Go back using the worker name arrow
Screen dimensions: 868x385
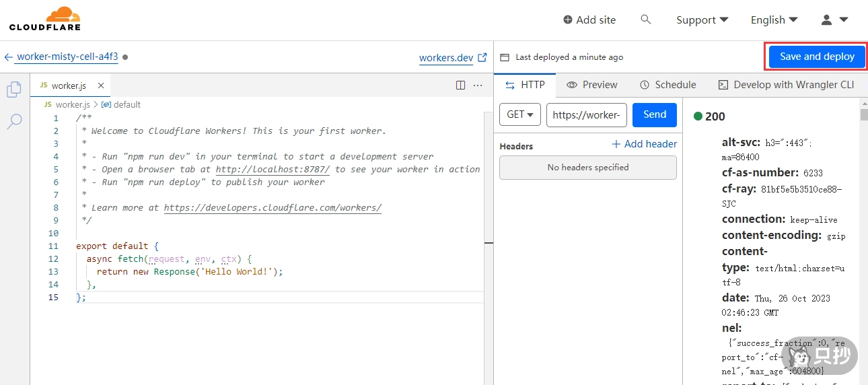9,57
